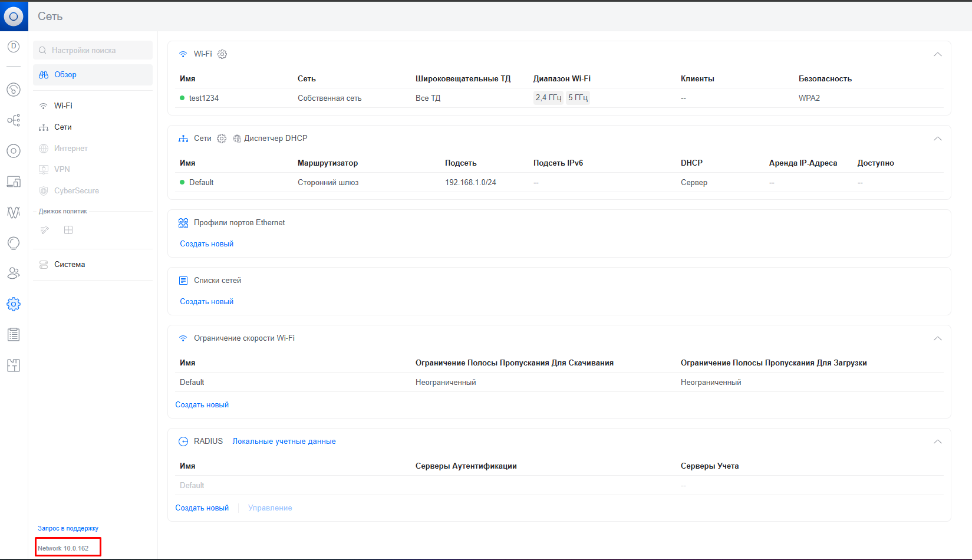Click the blue settings gear in left rail

(14, 304)
